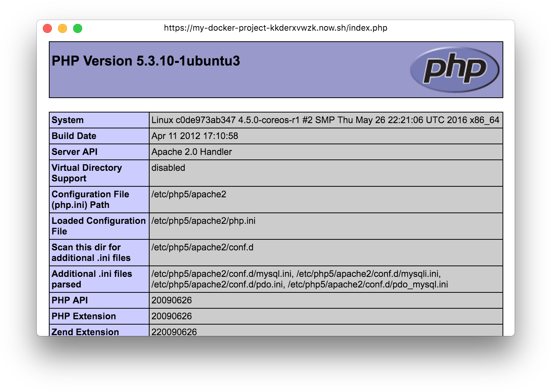Click the PHP Version 5.3.10-1ubuntu3 heading
551x392 pixels.
(x=146, y=61)
